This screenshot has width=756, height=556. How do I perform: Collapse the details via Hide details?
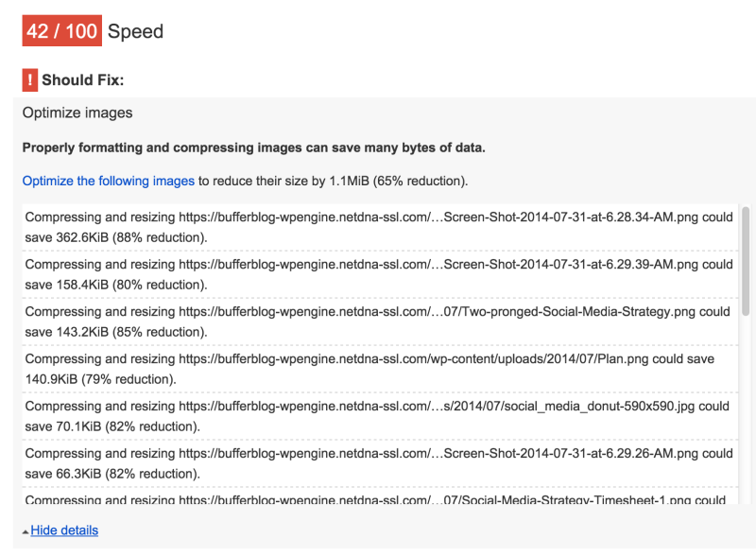click(63, 530)
